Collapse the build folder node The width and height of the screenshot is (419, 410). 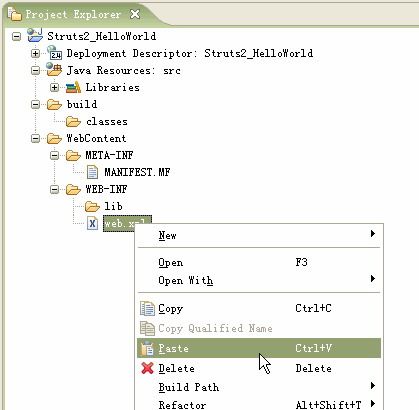(35, 105)
